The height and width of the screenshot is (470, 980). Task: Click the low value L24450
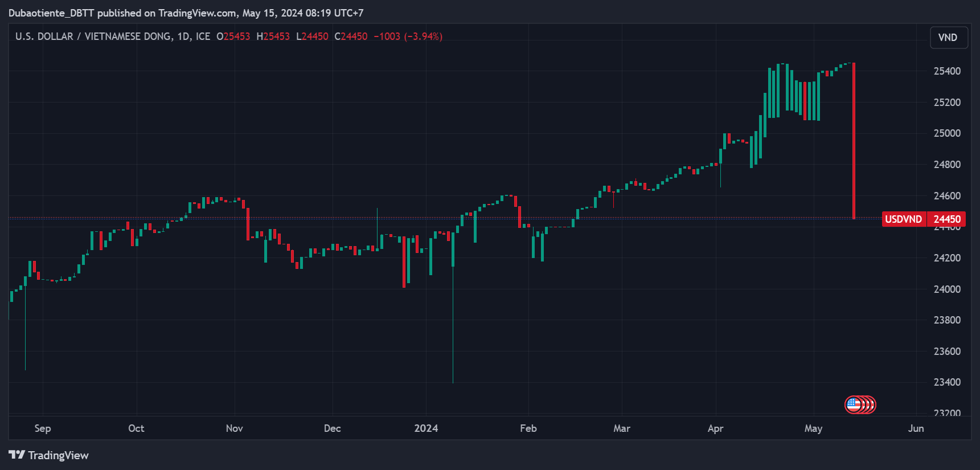tap(312, 36)
